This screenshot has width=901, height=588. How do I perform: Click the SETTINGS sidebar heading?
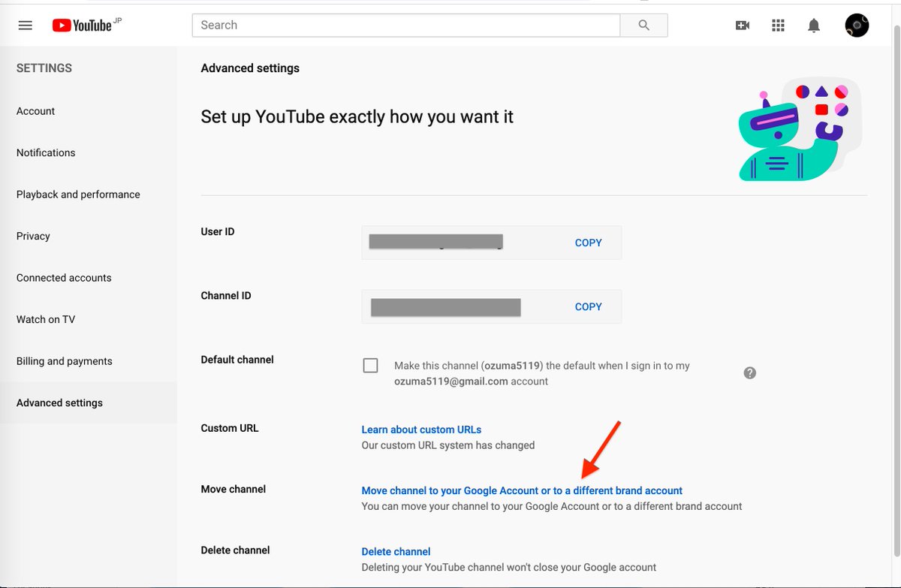coord(44,68)
